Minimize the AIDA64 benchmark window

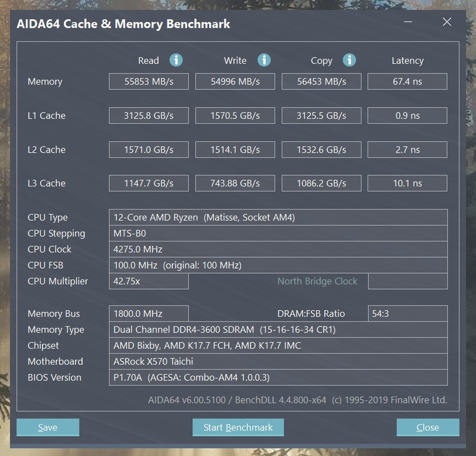408,22
